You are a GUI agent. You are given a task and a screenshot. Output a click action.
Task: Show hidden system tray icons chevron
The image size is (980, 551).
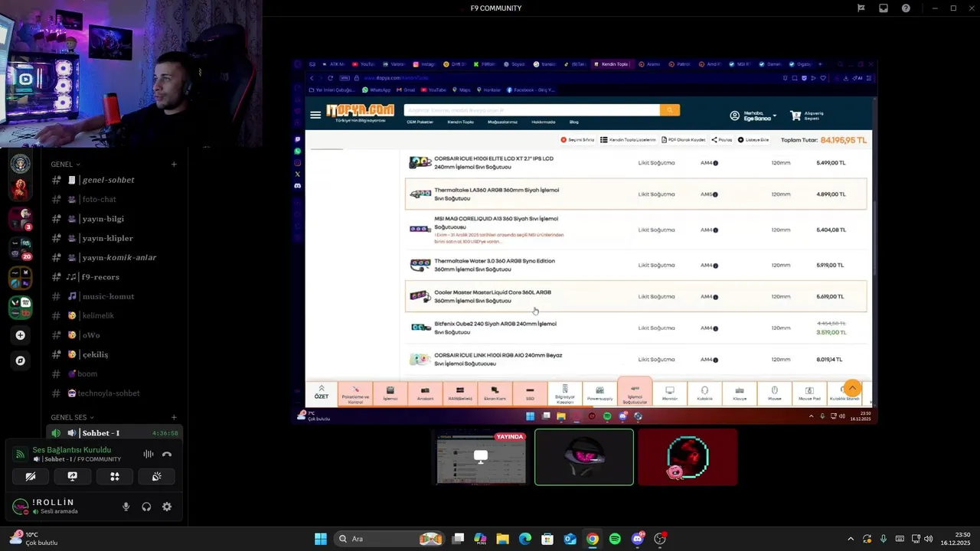point(850,539)
